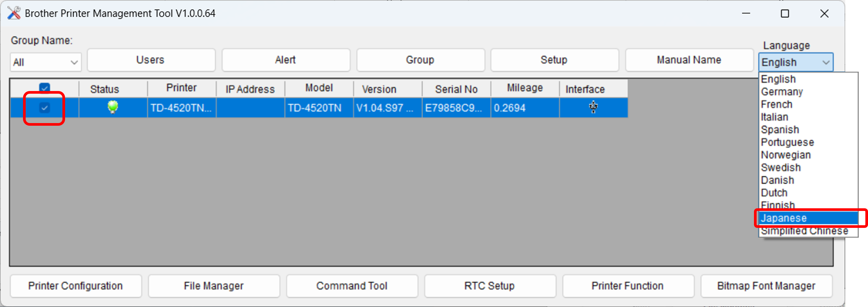This screenshot has height=307, width=868.
Task: Uncheck the TD-4520TN printer row checkbox
Action: 44,108
